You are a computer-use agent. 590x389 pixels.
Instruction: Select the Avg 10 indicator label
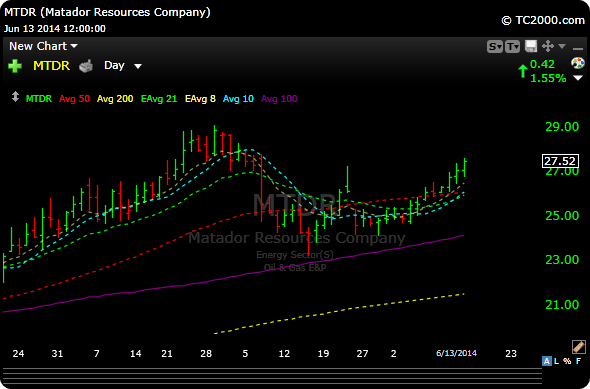coord(238,99)
